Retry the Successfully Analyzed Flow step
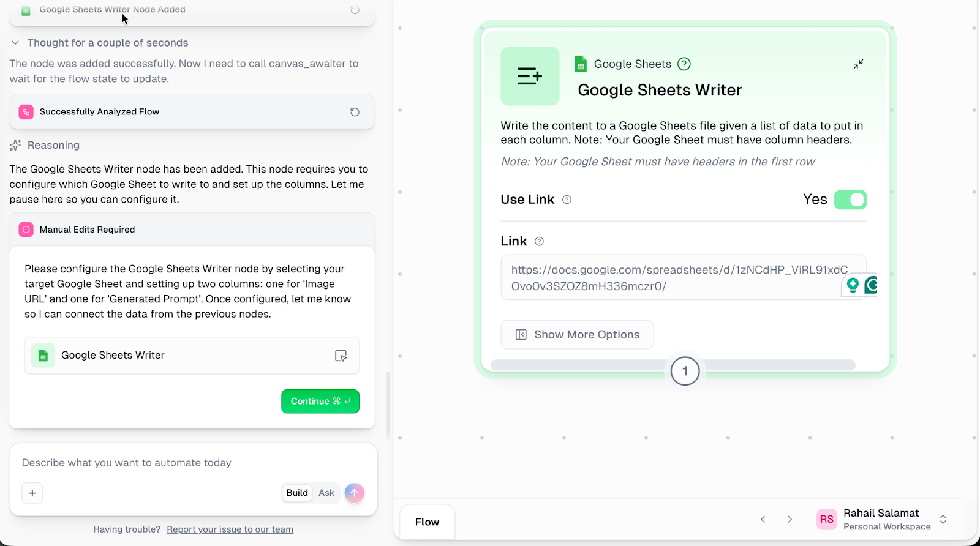The width and height of the screenshot is (980, 546). pos(355,112)
